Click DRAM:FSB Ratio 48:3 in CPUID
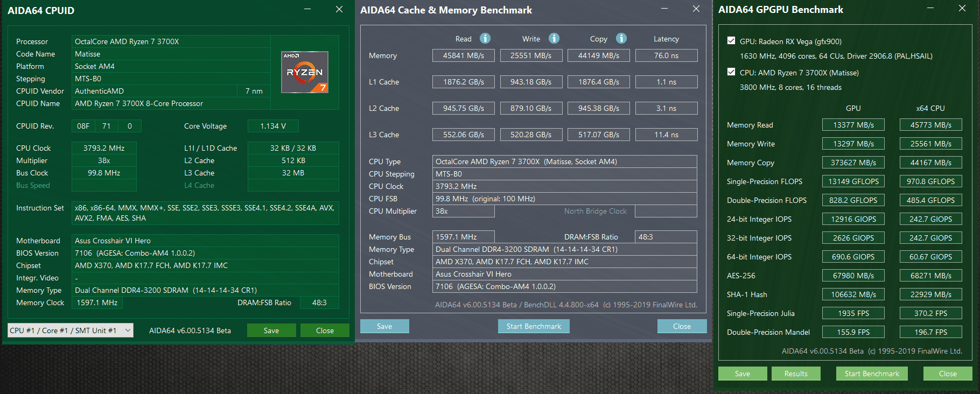980x394 pixels. point(319,302)
